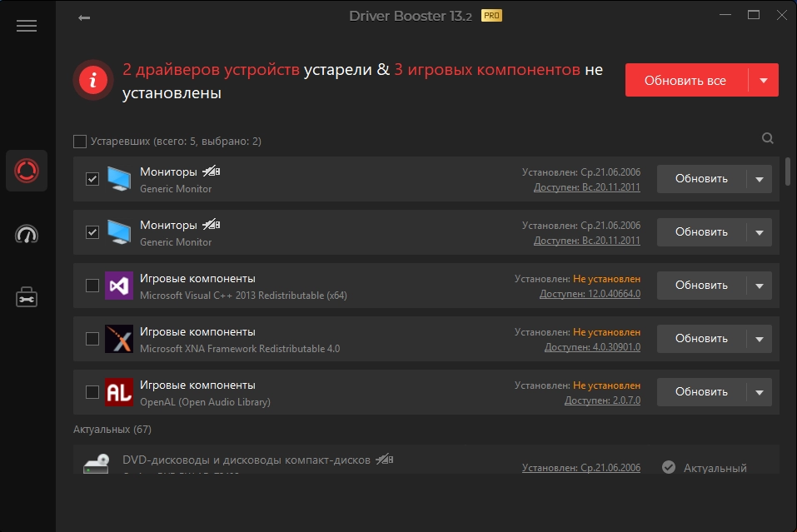
Task: Click the DVD drive device icon
Action: point(97,464)
